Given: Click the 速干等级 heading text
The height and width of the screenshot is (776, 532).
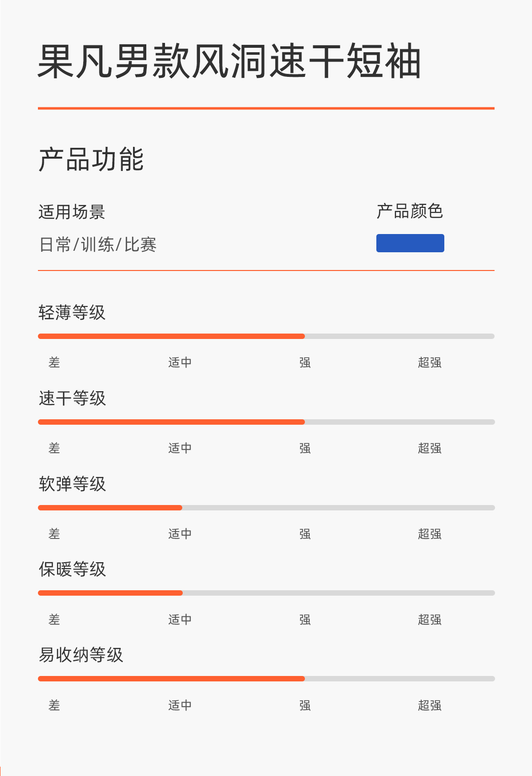Looking at the screenshot, I should pyautogui.click(x=72, y=398).
